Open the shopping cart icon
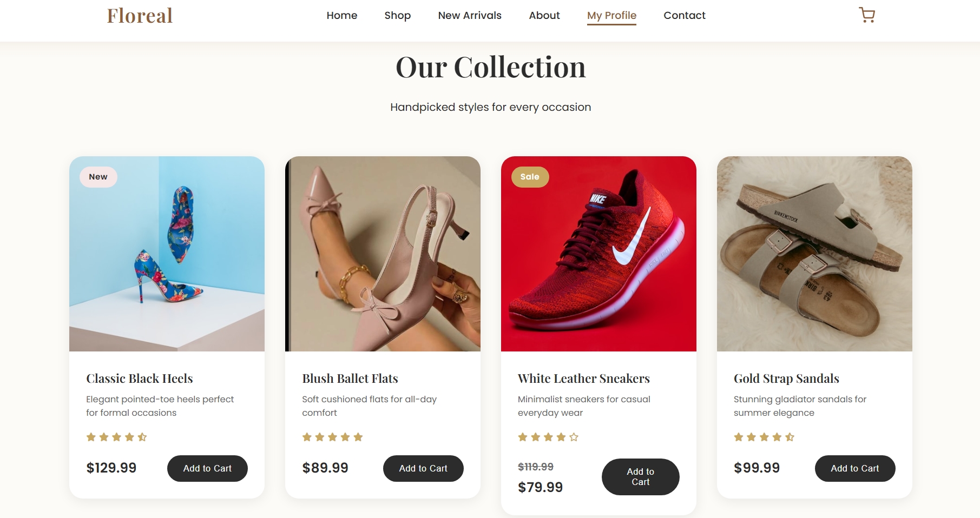Image resolution: width=980 pixels, height=518 pixels. [867, 15]
